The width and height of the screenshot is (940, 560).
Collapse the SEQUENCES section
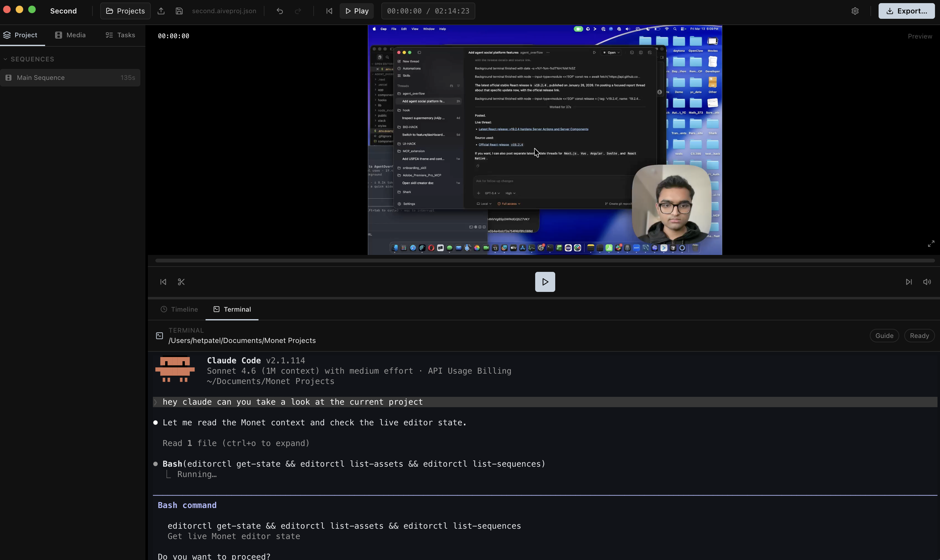pyautogui.click(x=5, y=59)
